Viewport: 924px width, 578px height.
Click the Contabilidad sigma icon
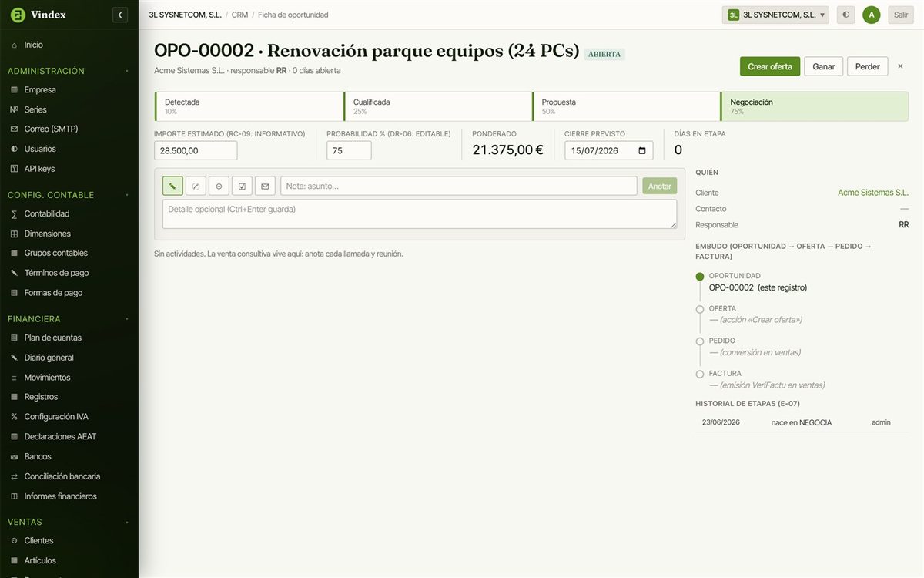tap(14, 213)
